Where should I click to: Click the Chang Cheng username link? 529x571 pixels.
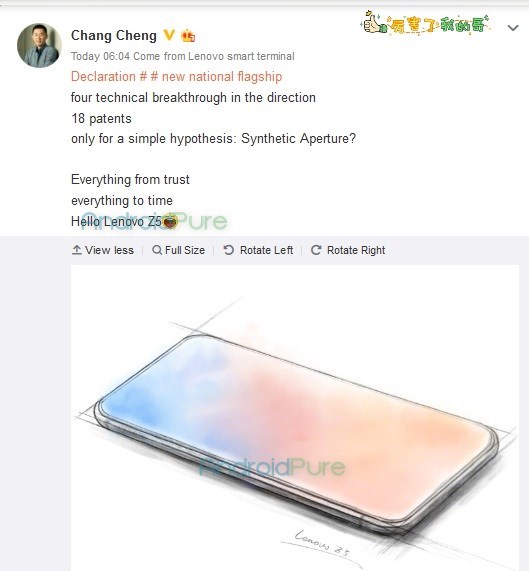[x=114, y=36]
